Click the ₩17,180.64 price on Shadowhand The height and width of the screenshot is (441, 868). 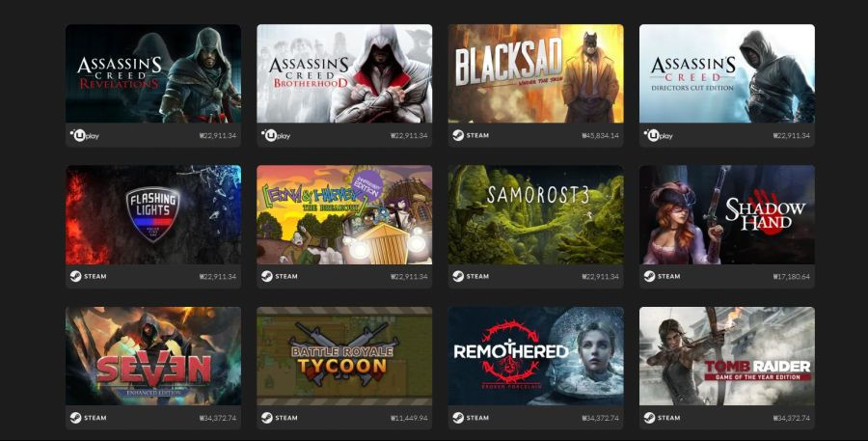tap(792, 276)
